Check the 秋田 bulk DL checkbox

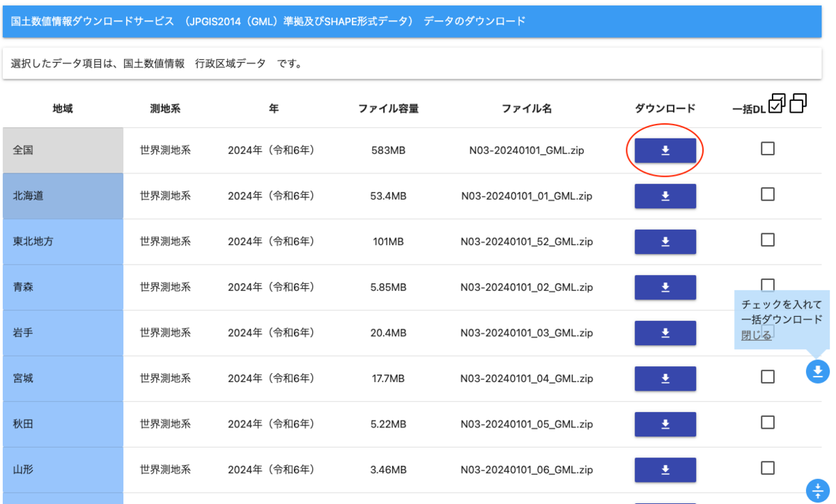point(769,420)
